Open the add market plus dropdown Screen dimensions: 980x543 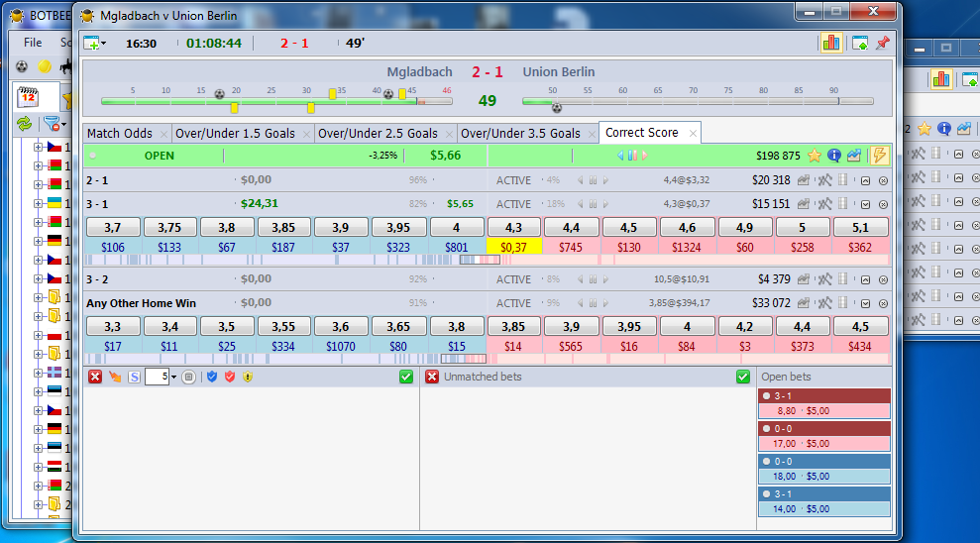coord(95,44)
